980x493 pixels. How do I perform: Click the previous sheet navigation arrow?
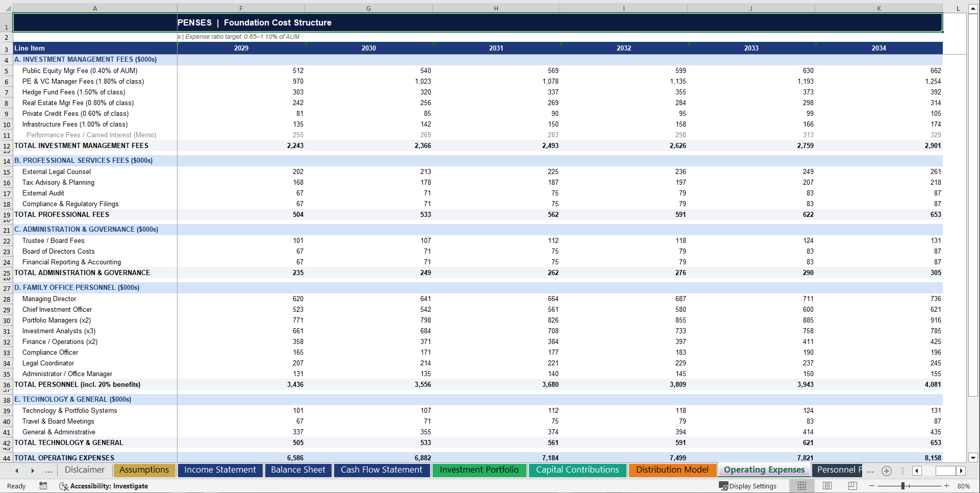point(17,471)
